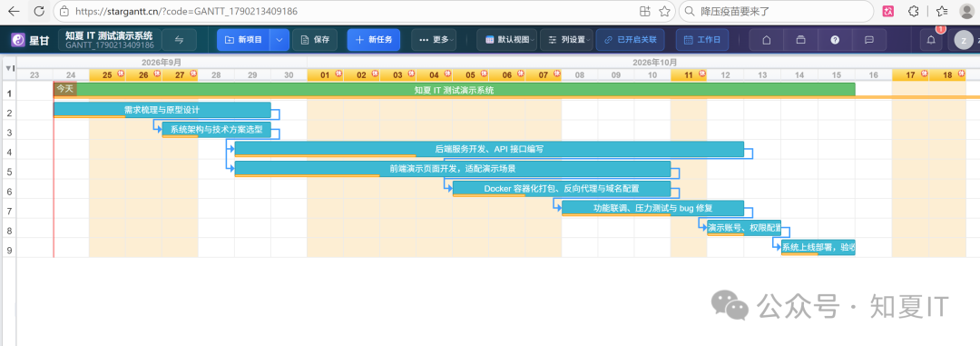Screen dimensions: 980x346
Task: Toggle the 已开启关联 link switch
Action: pyautogui.click(x=631, y=40)
